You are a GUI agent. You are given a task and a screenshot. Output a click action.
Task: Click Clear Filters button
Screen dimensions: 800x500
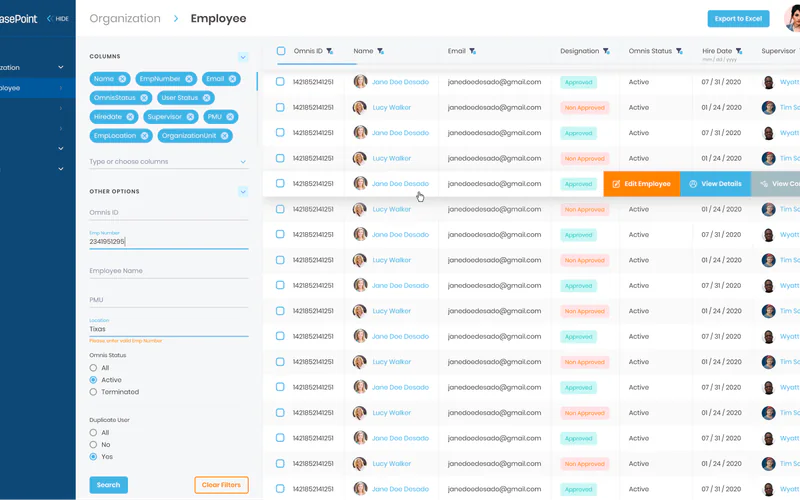(x=221, y=485)
